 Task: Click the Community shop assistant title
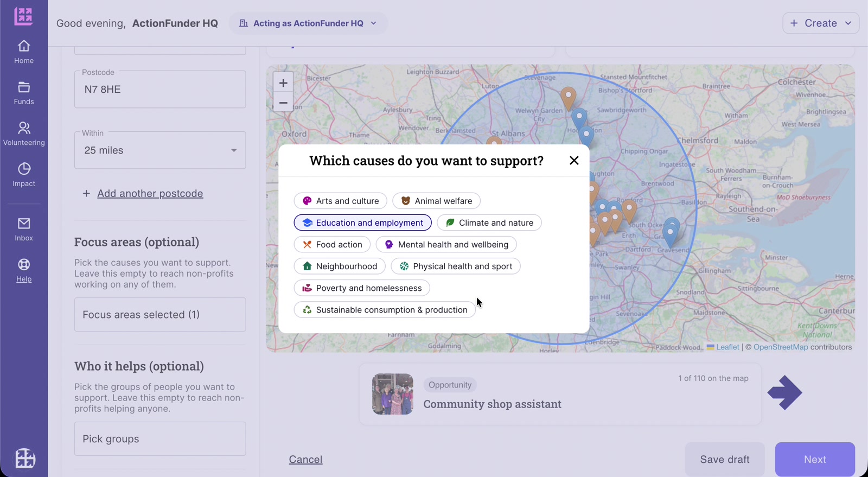point(492,404)
